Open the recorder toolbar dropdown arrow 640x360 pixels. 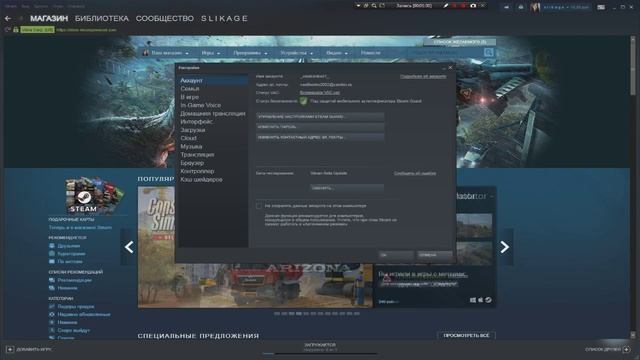358,6
